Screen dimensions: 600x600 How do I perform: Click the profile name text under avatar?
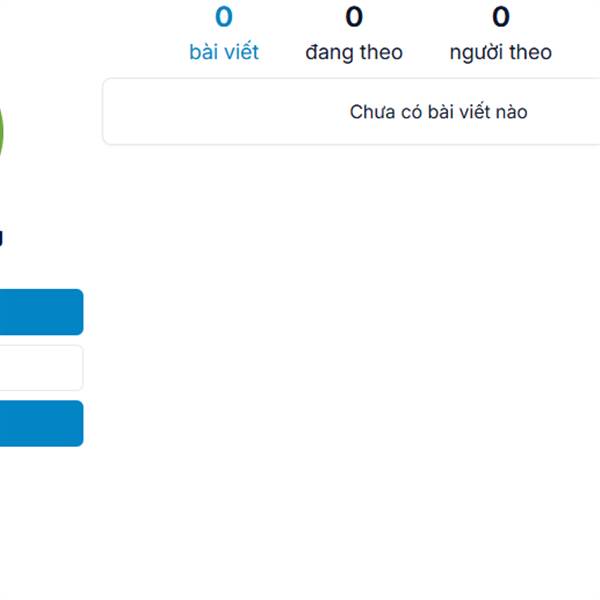[1, 238]
